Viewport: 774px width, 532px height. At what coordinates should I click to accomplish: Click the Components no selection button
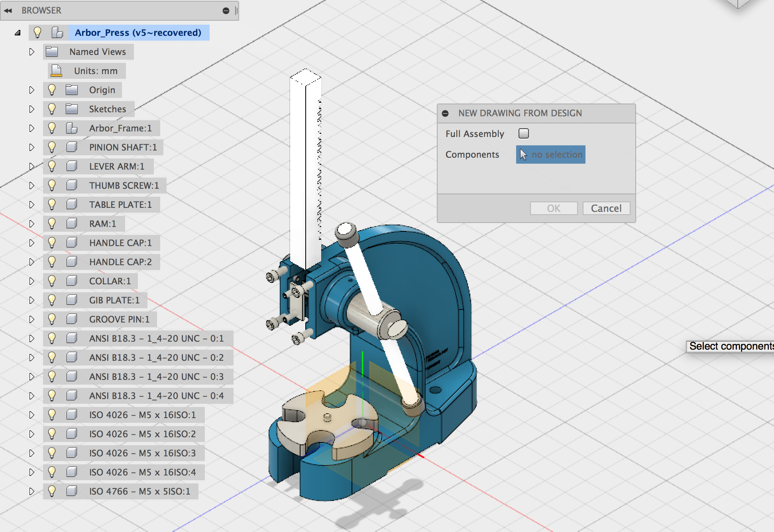(x=551, y=155)
